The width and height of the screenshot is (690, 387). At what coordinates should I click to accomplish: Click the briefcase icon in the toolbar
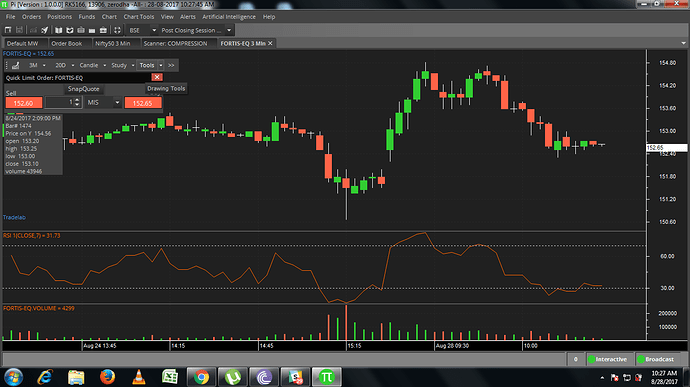point(103,30)
